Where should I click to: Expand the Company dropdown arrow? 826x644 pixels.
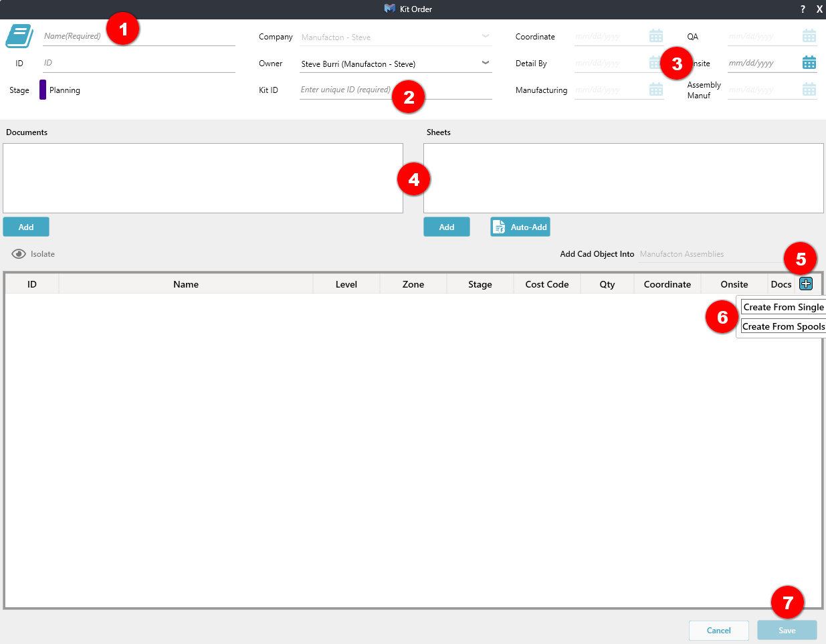click(x=485, y=37)
